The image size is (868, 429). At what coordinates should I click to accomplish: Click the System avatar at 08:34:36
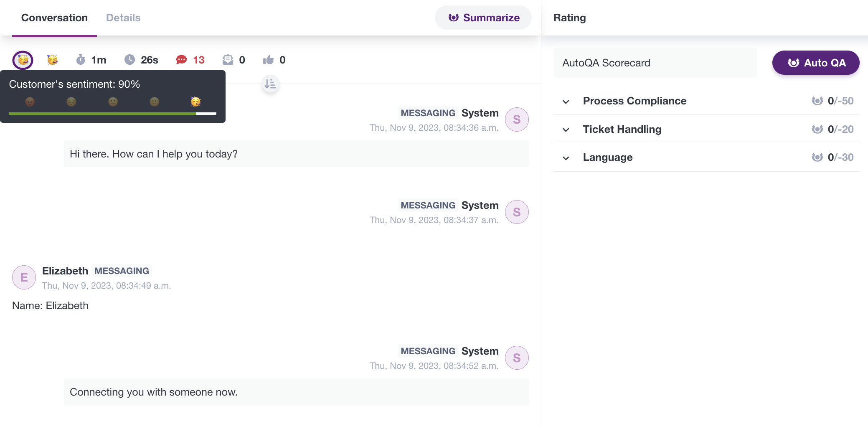coord(517,119)
